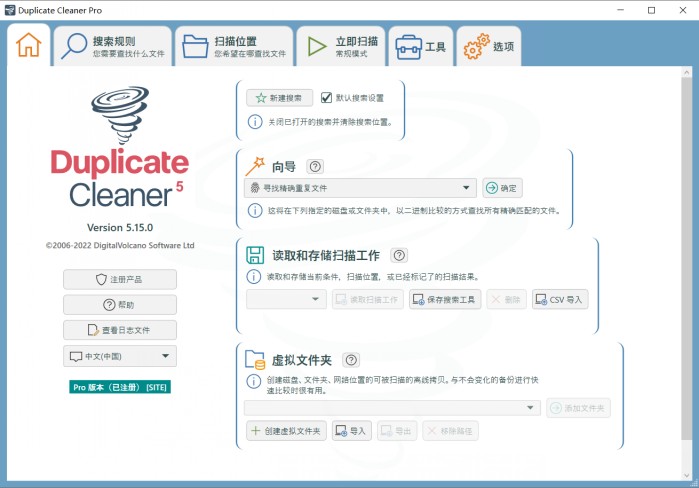
Task: Open the 帮助 button
Action: coord(120,305)
